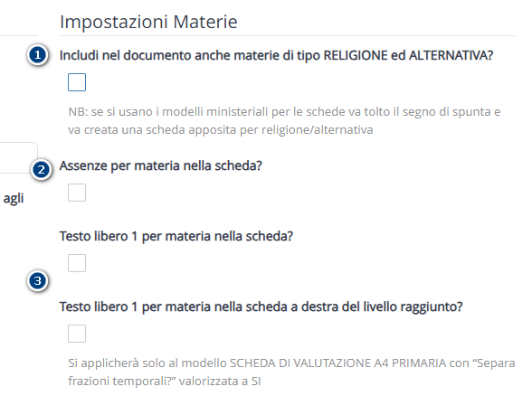Screen dimensions: 532x396
Task: Click the Includi nel documento anche materie label
Action: point(276,55)
